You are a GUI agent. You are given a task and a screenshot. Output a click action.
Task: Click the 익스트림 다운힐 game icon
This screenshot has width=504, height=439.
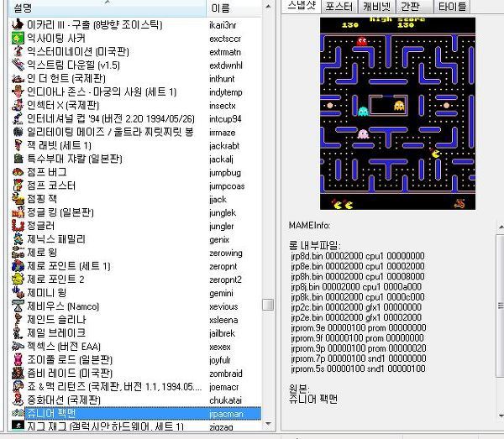[18, 65]
